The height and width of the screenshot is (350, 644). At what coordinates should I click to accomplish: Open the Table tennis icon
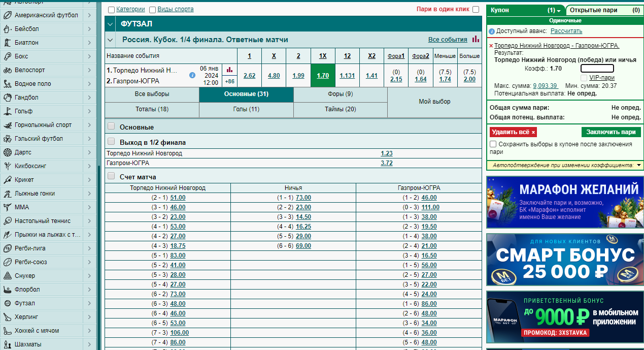(7, 221)
